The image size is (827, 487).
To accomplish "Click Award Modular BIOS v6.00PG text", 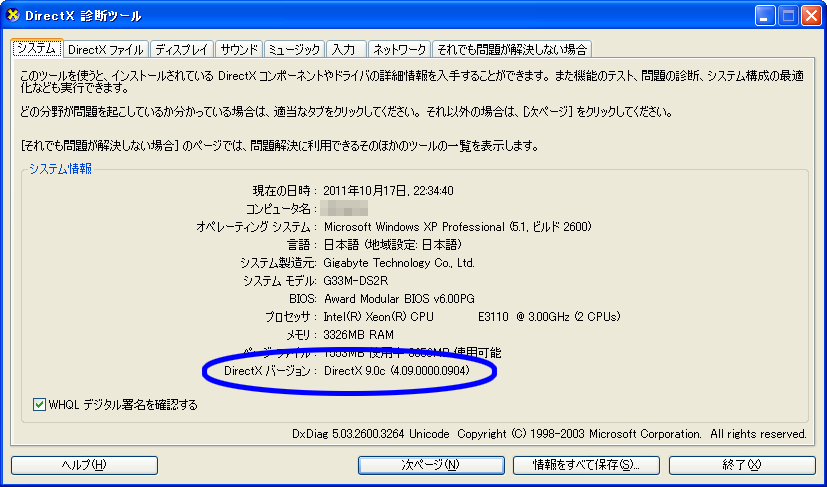I will click(399, 299).
